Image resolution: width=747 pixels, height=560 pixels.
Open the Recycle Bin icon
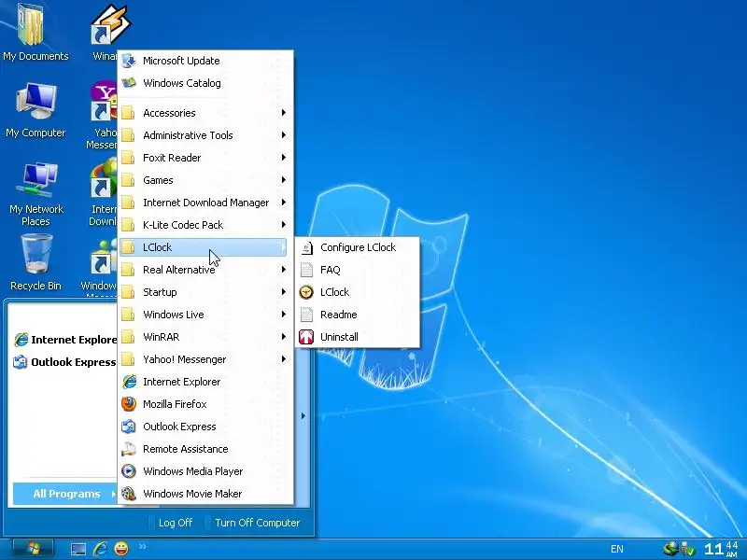pyautogui.click(x=35, y=262)
